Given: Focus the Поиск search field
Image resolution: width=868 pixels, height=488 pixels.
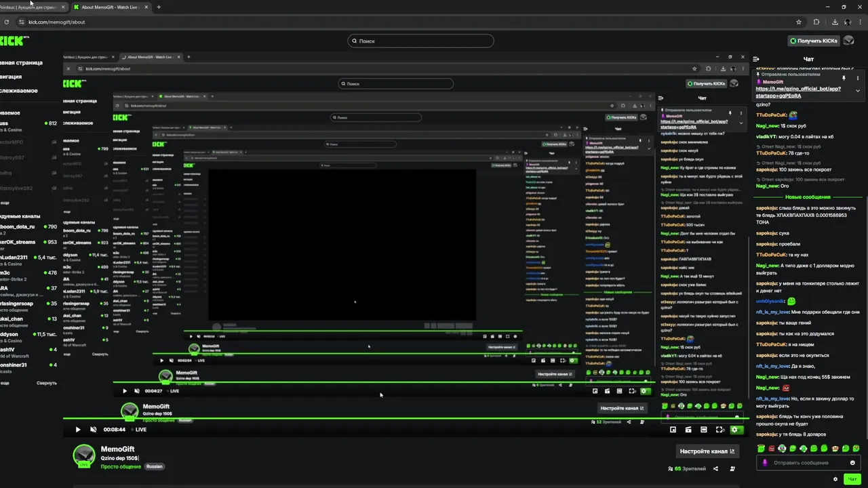Looking at the screenshot, I should point(420,41).
